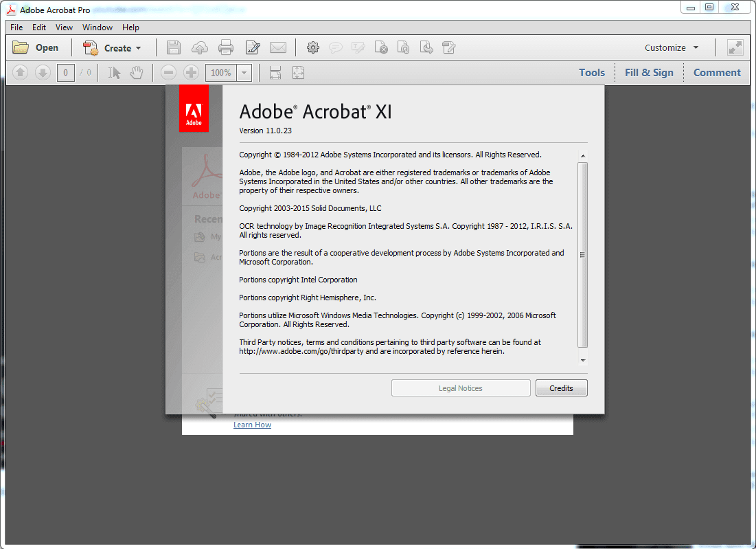Click the Fit One Full Page icon
The width and height of the screenshot is (756, 549).
[299, 73]
